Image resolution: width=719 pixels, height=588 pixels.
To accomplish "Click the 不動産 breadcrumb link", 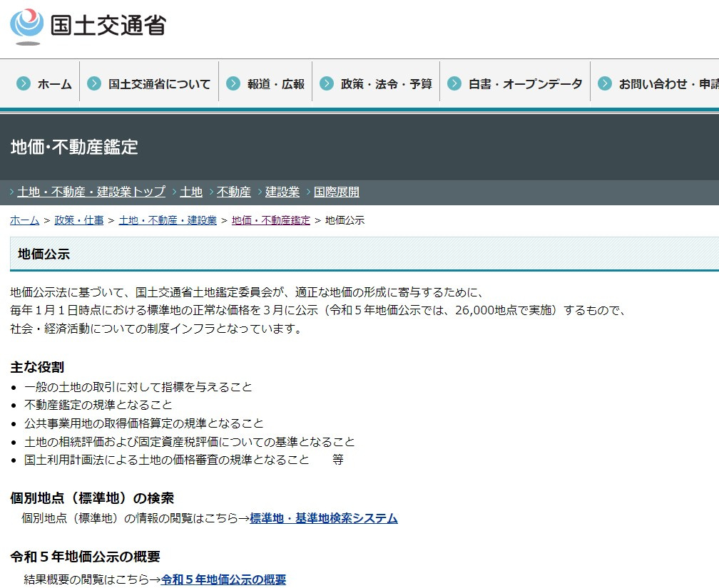I will pyautogui.click(x=235, y=192).
